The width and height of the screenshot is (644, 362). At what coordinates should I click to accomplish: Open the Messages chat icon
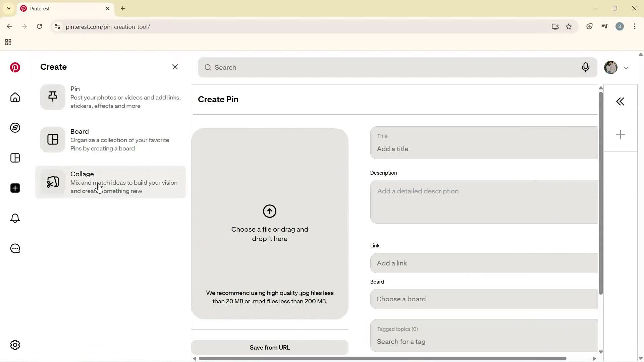(15, 248)
